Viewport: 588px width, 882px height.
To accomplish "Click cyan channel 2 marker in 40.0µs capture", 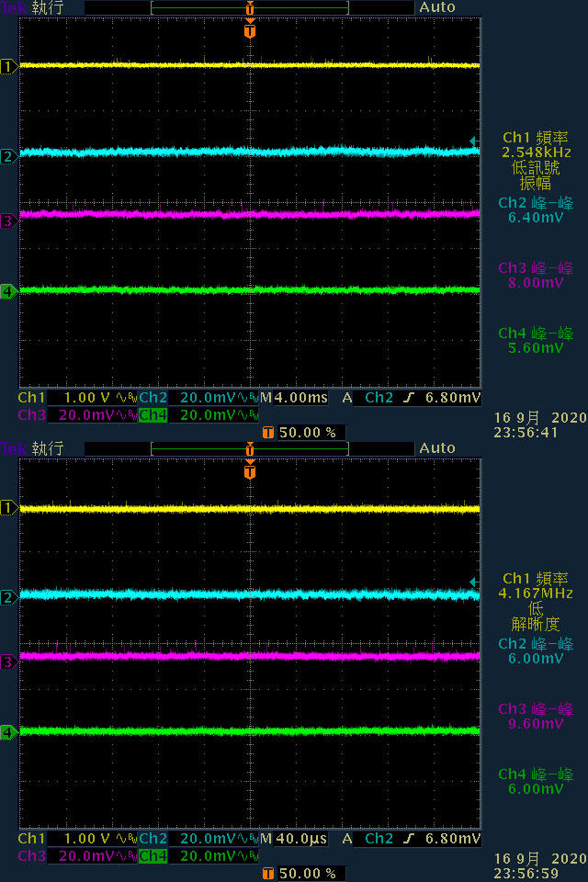I will [x=8, y=597].
